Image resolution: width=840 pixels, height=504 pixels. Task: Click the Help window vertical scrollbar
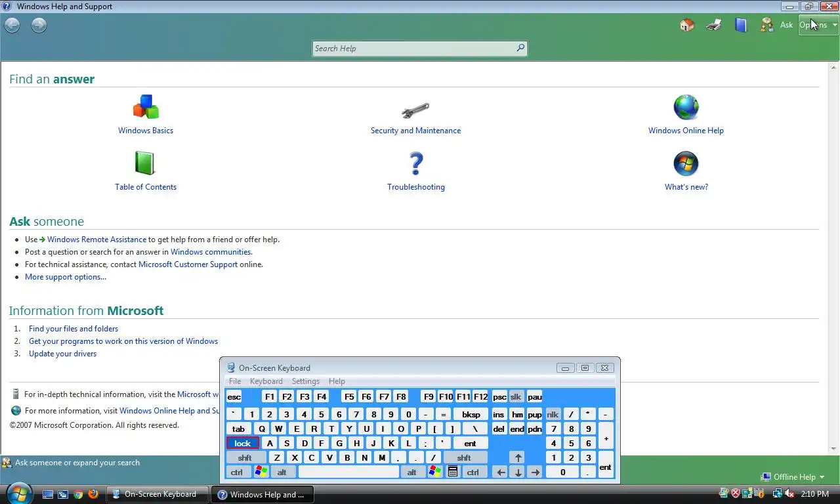[834, 259]
